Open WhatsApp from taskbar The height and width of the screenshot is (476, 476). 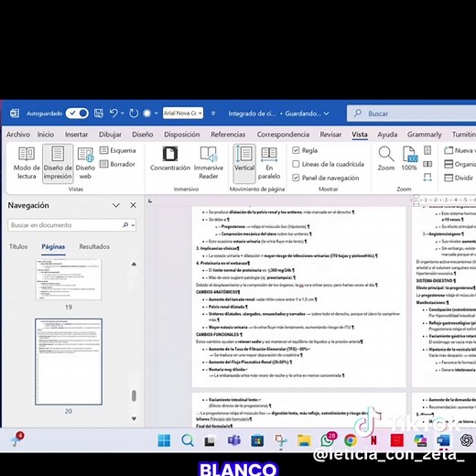[328, 439]
